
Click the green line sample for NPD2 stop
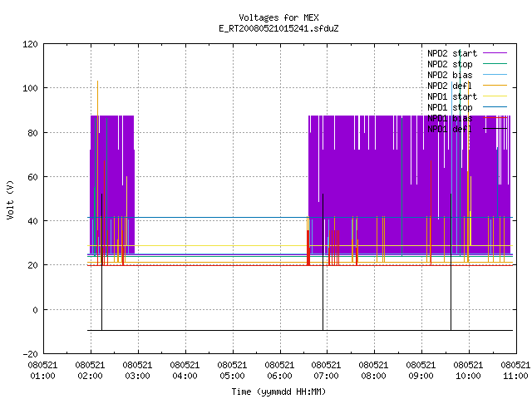pos(495,64)
